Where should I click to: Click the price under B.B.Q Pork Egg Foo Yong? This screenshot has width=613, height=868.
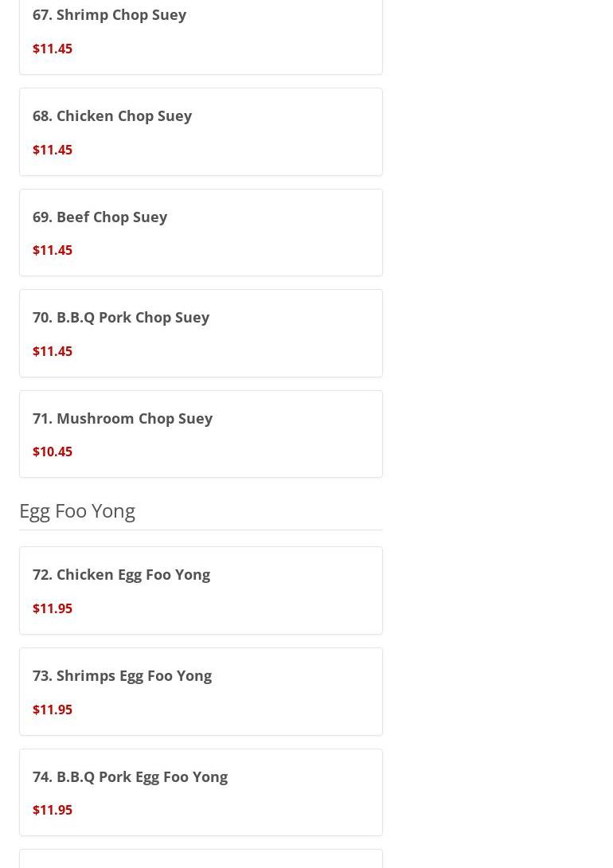coord(53,810)
